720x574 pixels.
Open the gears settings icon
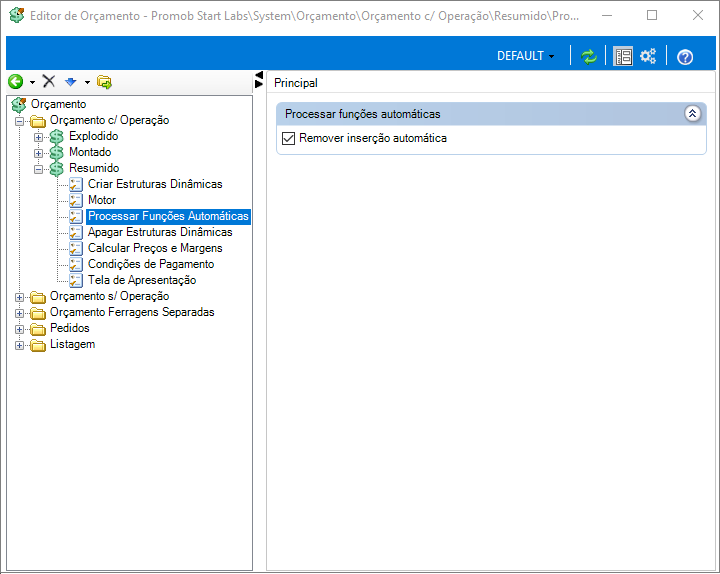(648, 56)
